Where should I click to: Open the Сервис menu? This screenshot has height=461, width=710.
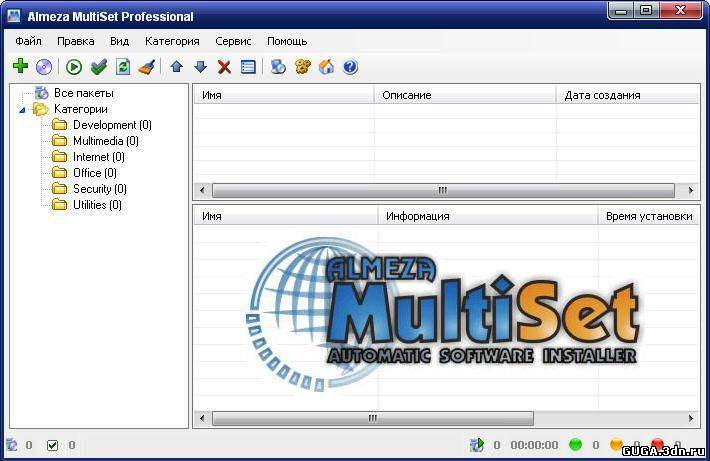[x=233, y=41]
